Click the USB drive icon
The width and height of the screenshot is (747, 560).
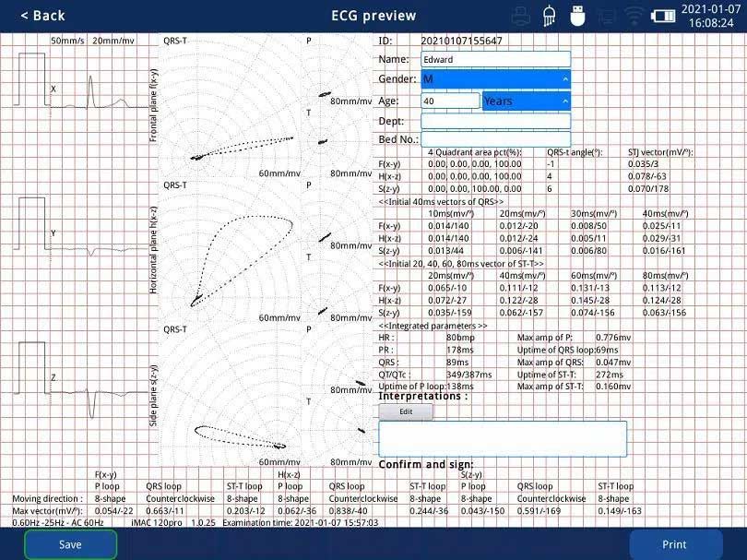point(577,16)
